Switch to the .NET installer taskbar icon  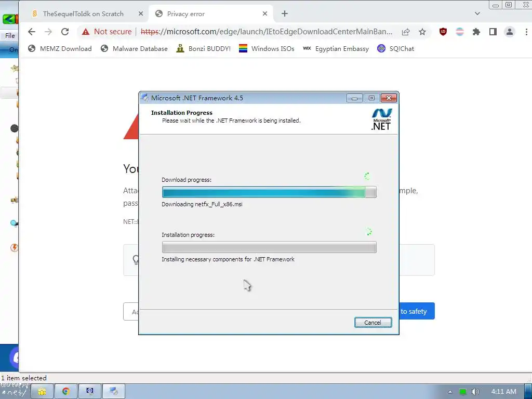coord(114,392)
